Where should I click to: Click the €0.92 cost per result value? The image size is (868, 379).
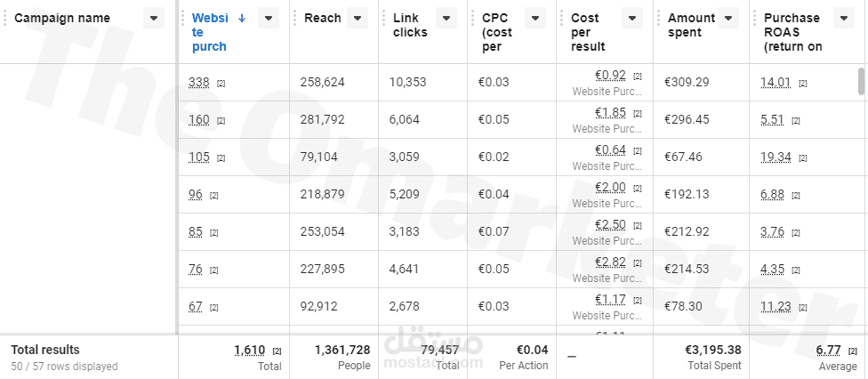[611, 76]
